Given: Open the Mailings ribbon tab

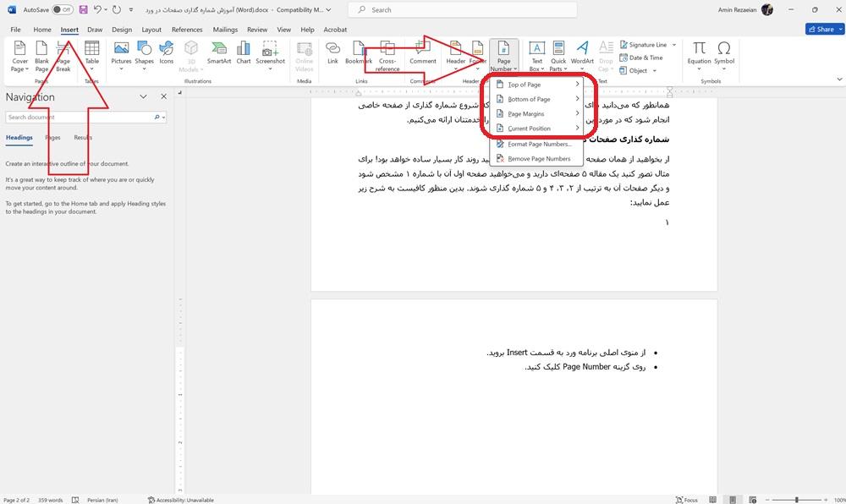Looking at the screenshot, I should coord(225,29).
